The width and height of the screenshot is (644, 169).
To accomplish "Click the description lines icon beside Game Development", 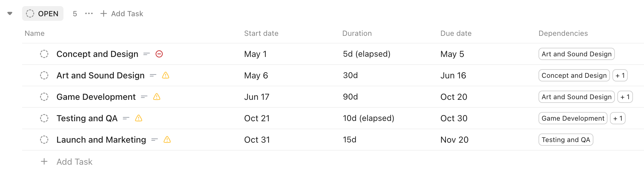I will [x=144, y=97].
